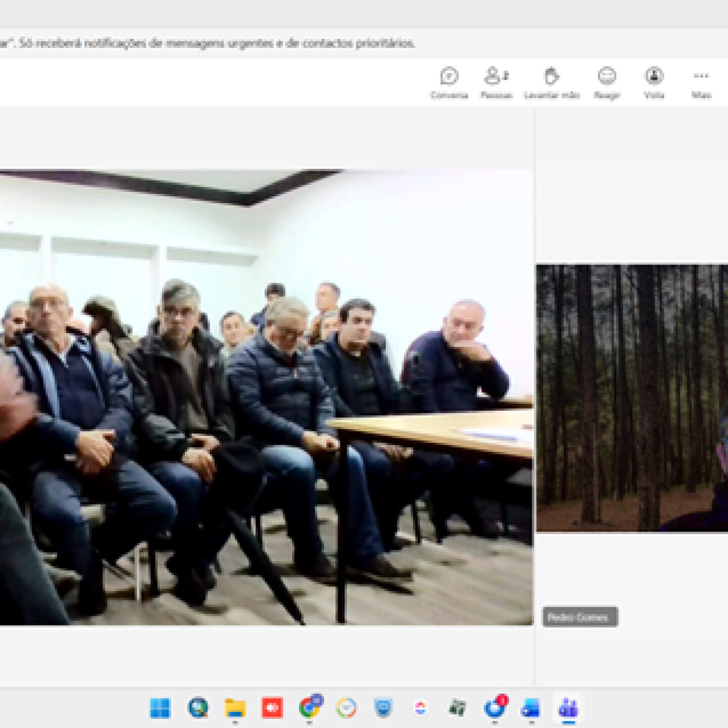Open the blue shield app in taskbar
728x728 pixels.
click(x=383, y=708)
